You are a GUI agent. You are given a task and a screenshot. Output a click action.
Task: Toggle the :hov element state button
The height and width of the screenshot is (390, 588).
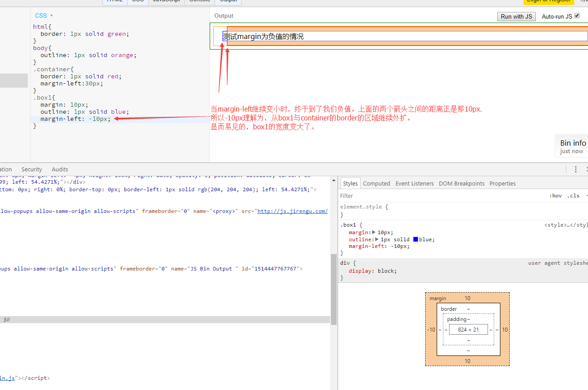556,196
